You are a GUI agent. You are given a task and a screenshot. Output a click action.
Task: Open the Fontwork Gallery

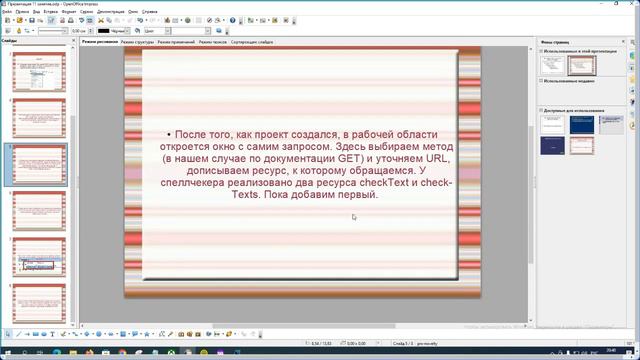click(x=181, y=334)
